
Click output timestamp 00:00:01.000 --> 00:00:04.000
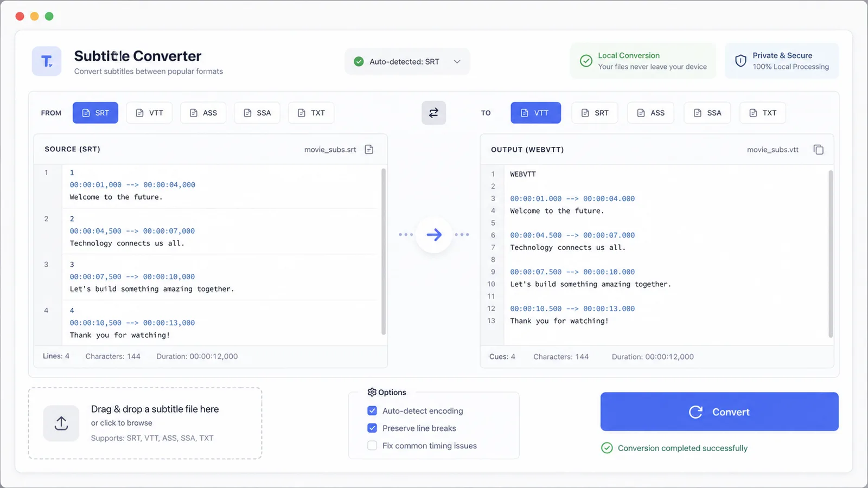point(572,198)
